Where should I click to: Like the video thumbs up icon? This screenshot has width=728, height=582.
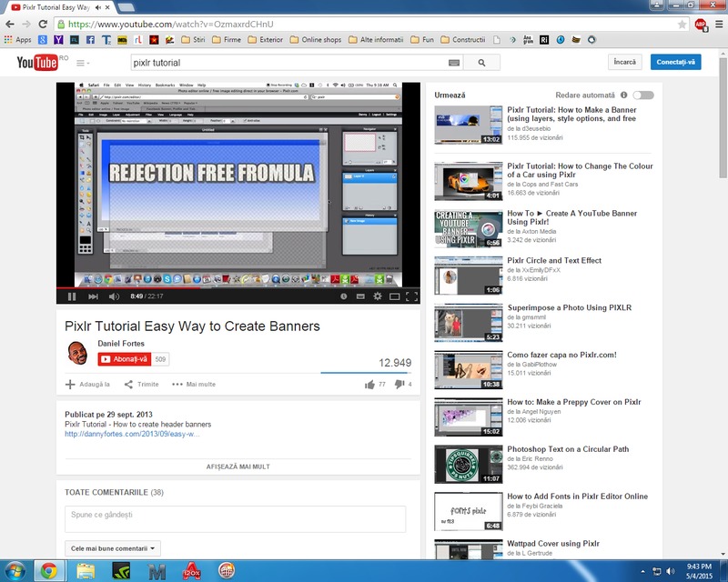tap(369, 385)
